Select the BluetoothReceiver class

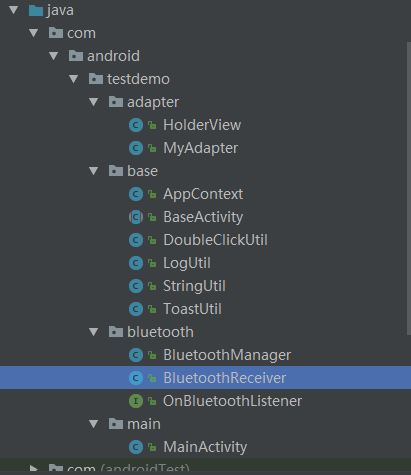[205, 378]
